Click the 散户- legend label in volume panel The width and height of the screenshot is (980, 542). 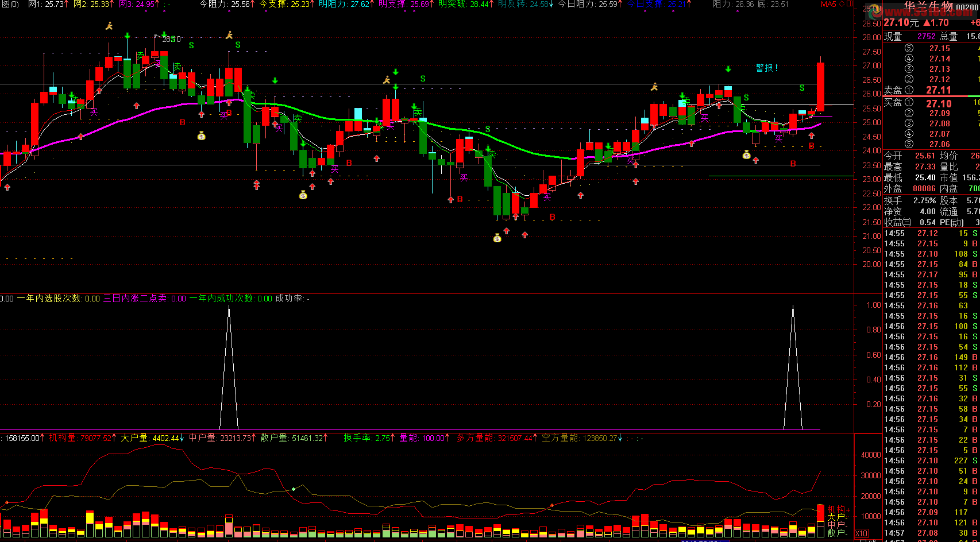838,533
